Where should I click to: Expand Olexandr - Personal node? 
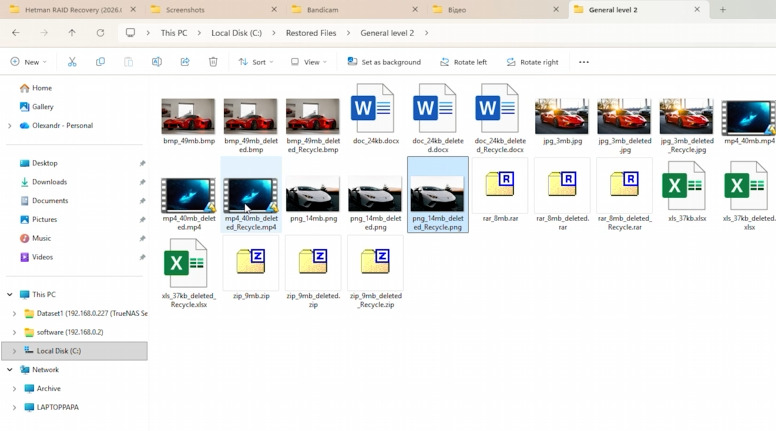[9, 126]
